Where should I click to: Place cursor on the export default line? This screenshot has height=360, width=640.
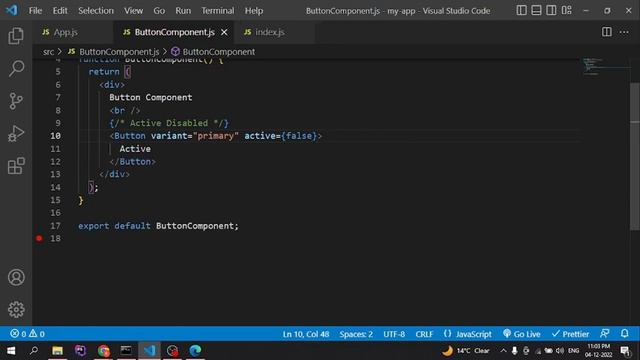pos(158,226)
